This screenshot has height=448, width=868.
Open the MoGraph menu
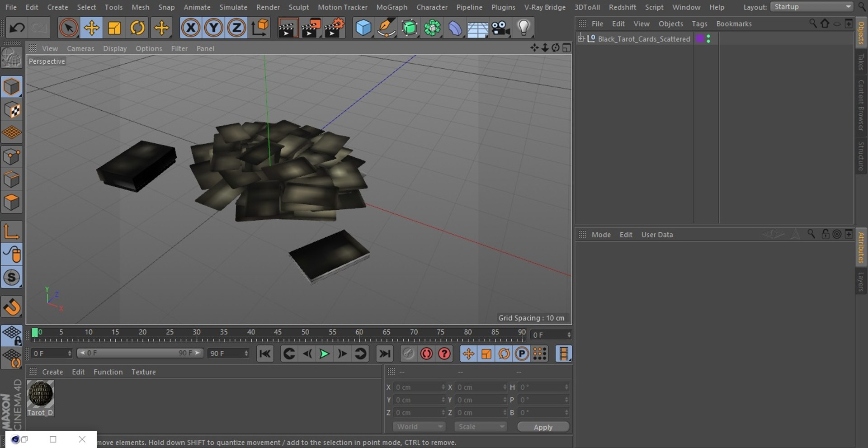coord(392,7)
